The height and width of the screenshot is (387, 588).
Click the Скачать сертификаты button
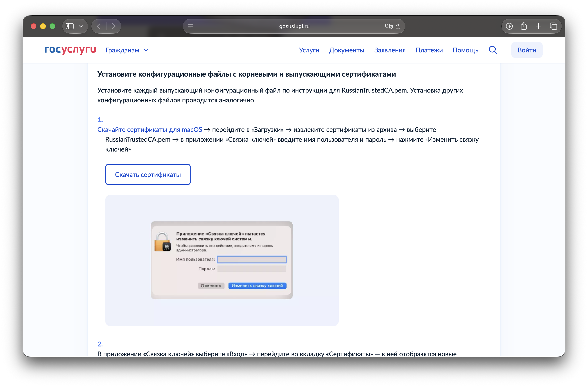point(148,174)
